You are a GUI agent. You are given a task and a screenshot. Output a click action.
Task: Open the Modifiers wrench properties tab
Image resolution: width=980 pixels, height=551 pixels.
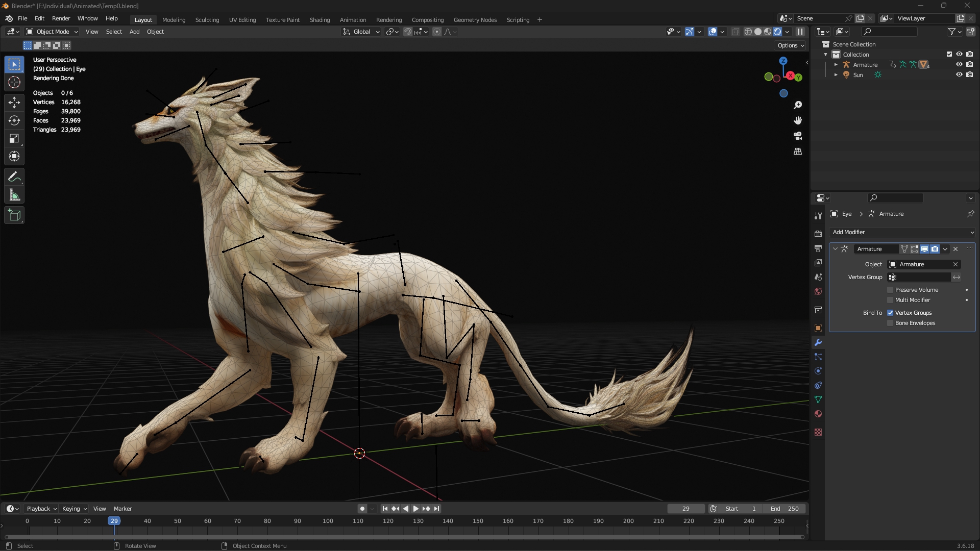[818, 342]
